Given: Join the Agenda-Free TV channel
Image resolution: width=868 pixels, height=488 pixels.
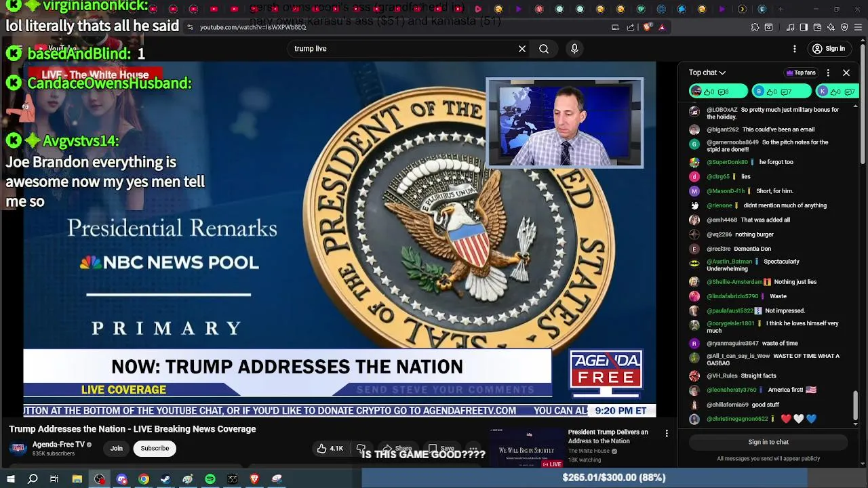Looking at the screenshot, I should (x=117, y=448).
